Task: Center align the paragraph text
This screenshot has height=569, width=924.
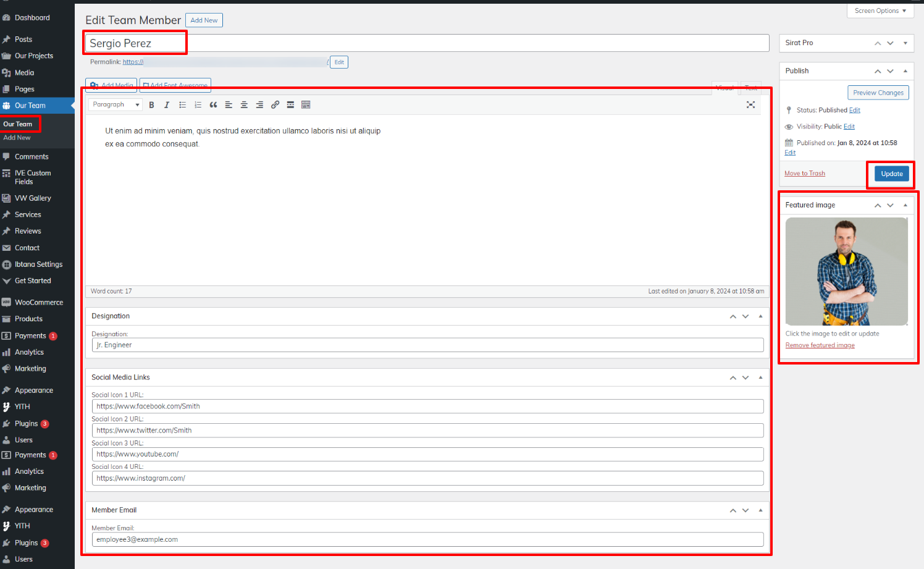Action: tap(244, 105)
